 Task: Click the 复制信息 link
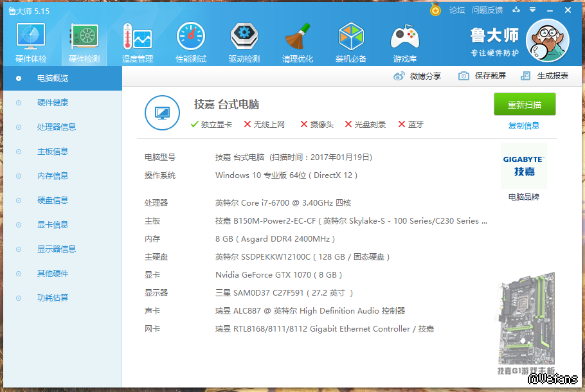point(523,126)
